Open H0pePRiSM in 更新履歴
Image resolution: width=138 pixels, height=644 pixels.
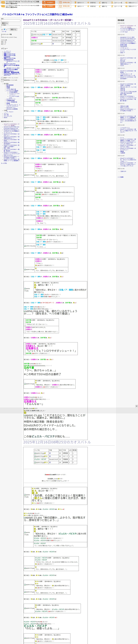[123, 46]
